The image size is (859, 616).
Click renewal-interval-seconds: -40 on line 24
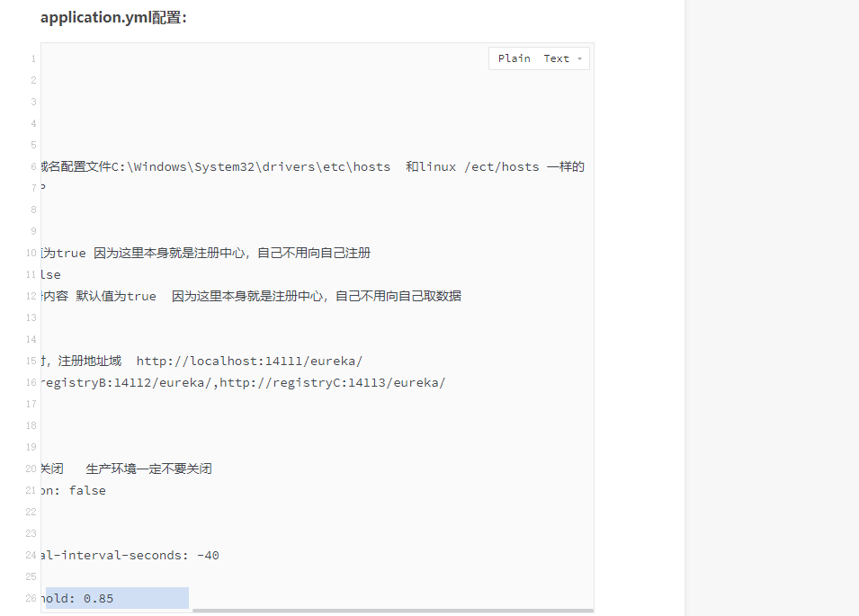pos(130,555)
